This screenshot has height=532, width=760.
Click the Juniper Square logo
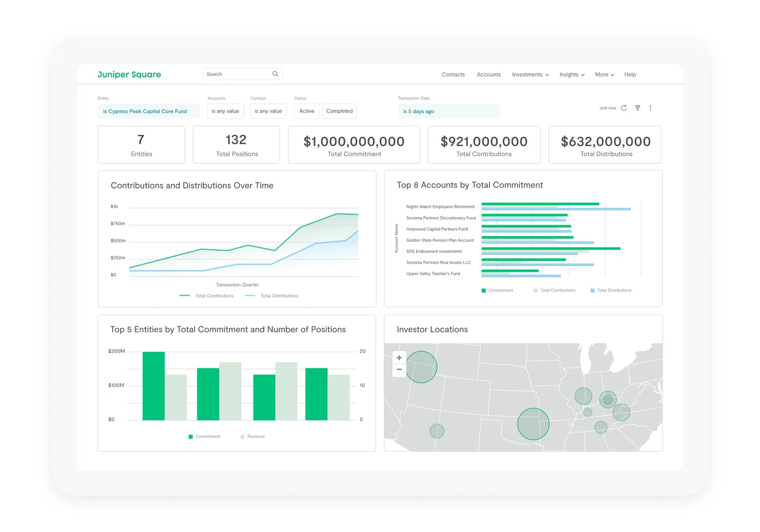click(129, 74)
